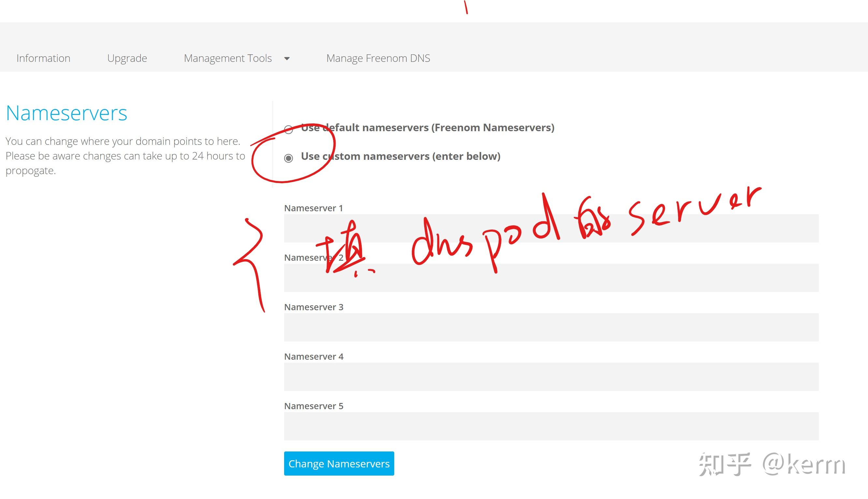Click the Nameserver 1 label

(313, 208)
